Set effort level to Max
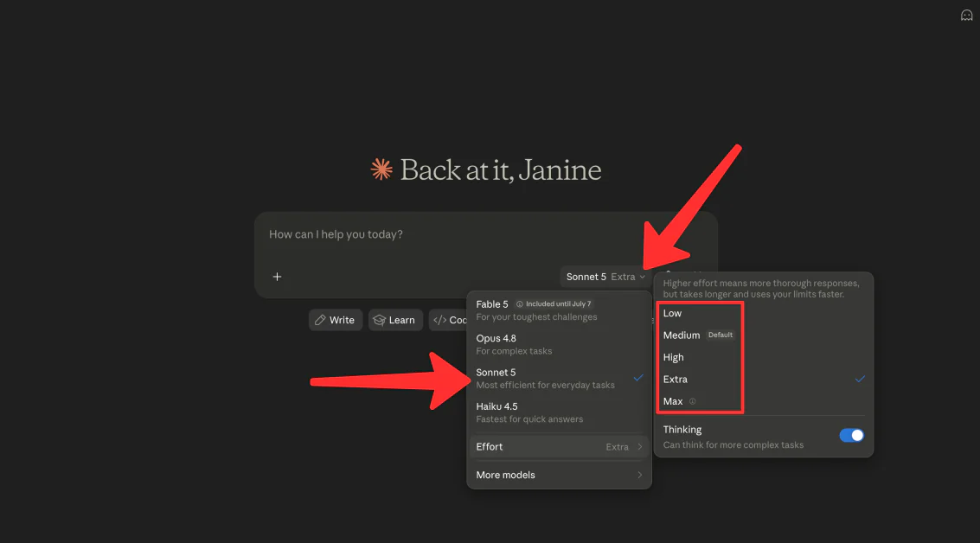 (763, 401)
